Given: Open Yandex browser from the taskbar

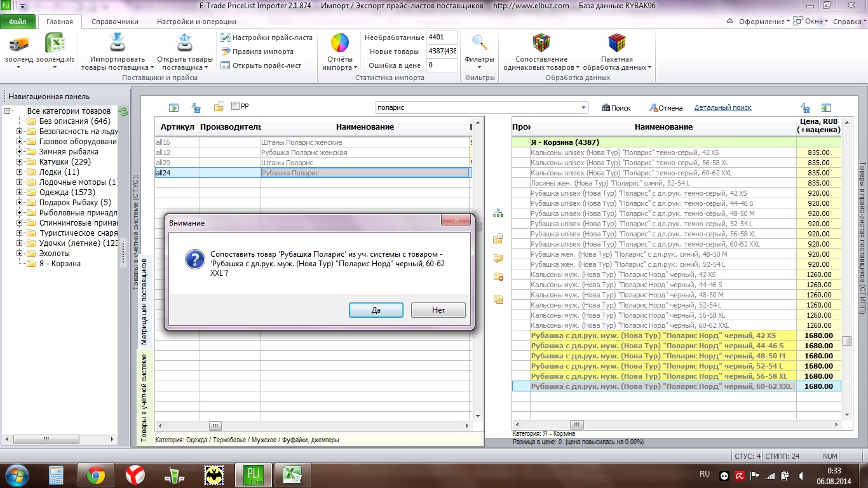Looking at the screenshot, I should coord(134,475).
